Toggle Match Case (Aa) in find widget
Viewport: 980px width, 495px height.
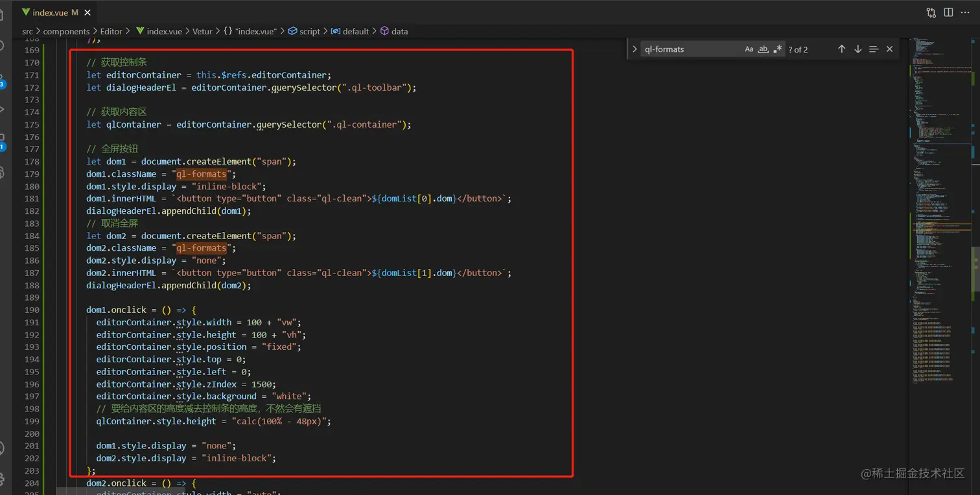tap(749, 49)
